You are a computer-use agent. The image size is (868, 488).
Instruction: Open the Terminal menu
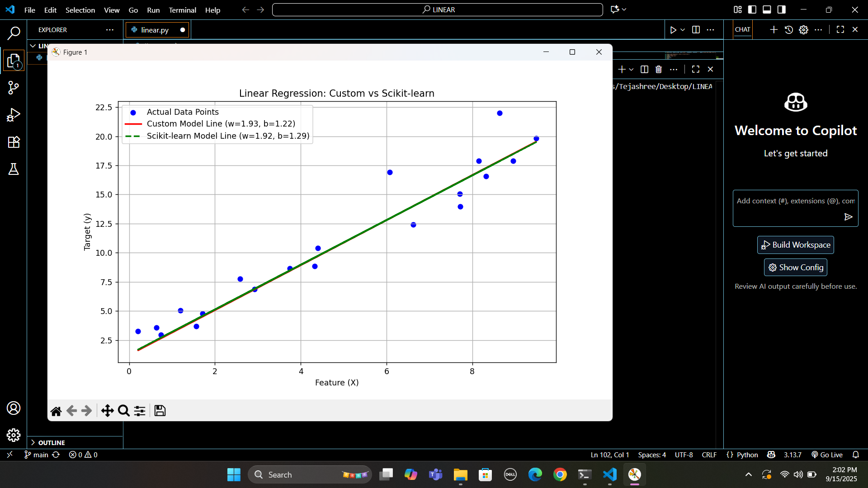[x=182, y=10]
